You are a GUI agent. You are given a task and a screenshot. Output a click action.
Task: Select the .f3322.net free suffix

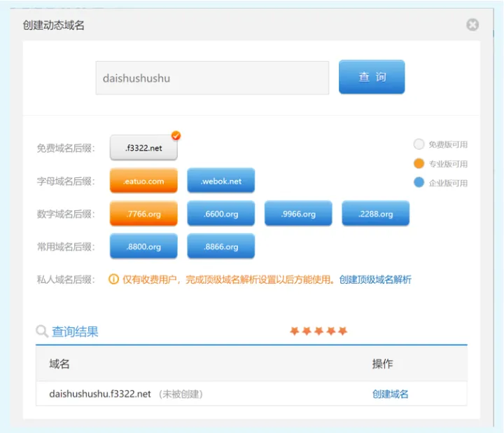[x=143, y=149]
